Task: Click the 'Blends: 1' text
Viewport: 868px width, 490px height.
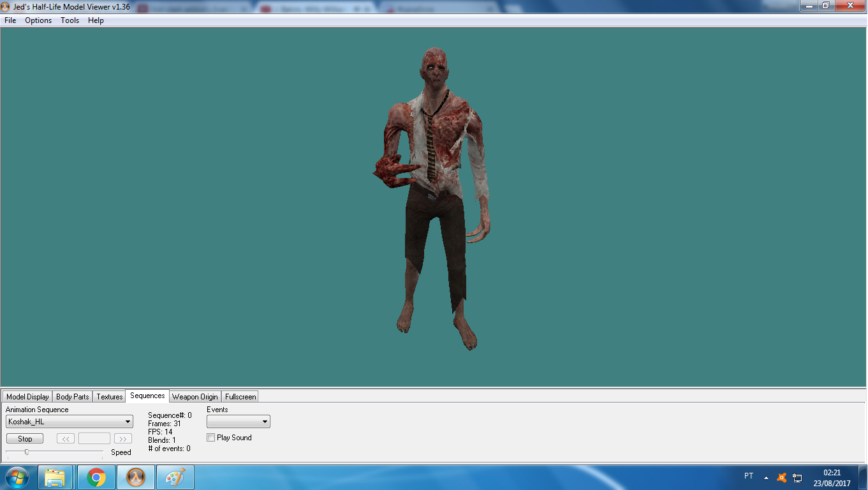Action: coord(162,440)
